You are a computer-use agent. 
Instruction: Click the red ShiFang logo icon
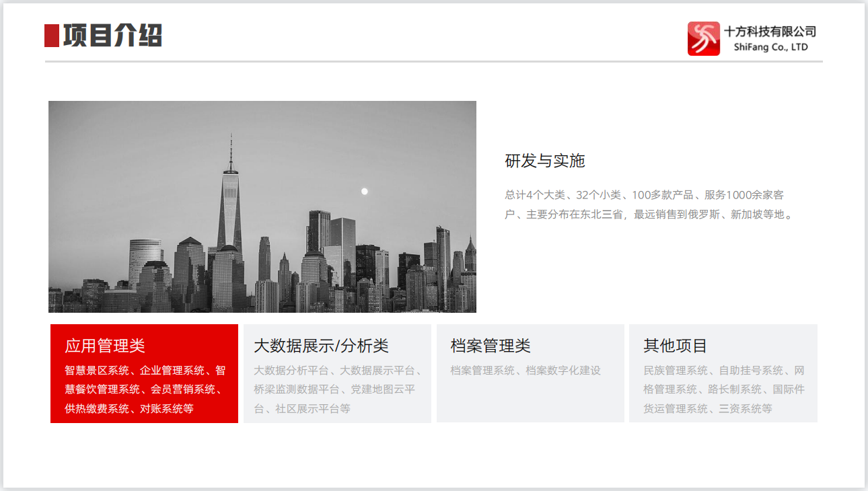pos(703,38)
